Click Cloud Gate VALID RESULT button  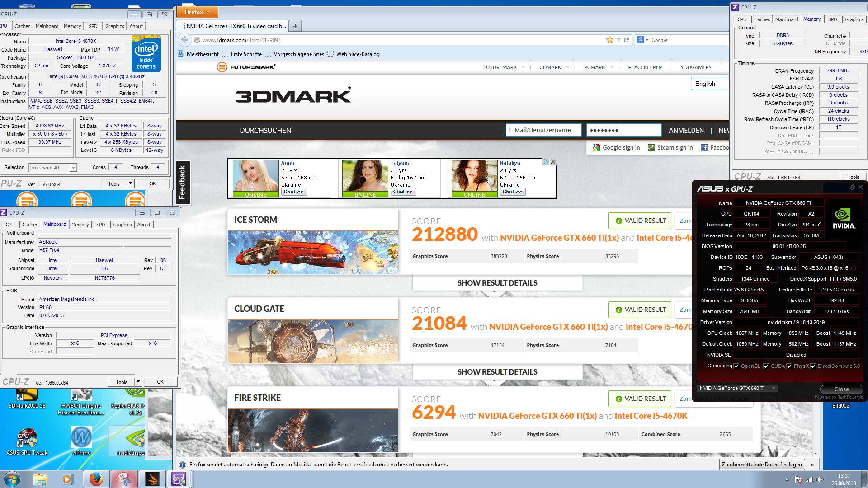tap(640, 310)
